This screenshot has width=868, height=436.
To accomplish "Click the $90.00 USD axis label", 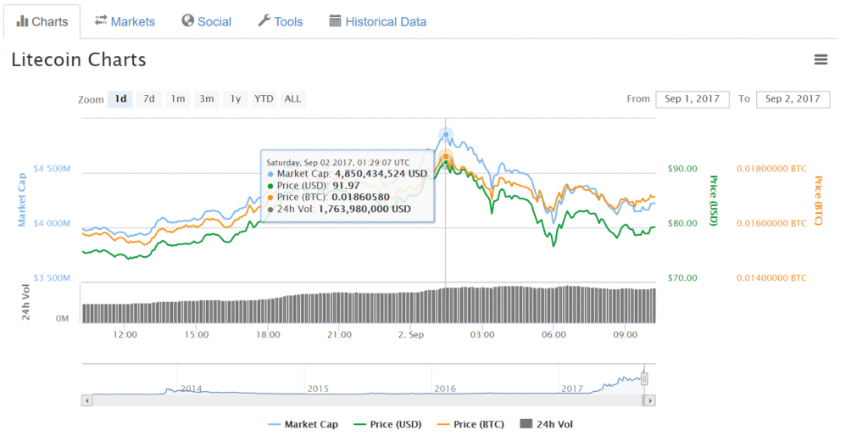I will click(x=682, y=169).
